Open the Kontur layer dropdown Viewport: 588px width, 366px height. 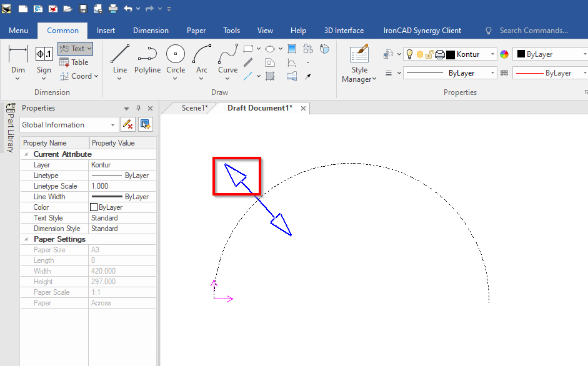[x=492, y=54]
